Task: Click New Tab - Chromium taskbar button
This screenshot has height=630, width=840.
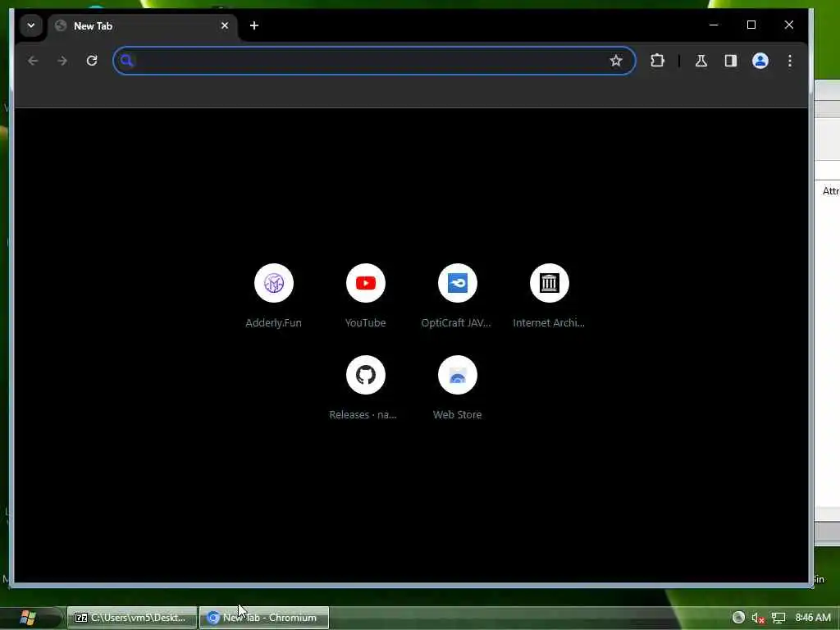Action: 264,618
